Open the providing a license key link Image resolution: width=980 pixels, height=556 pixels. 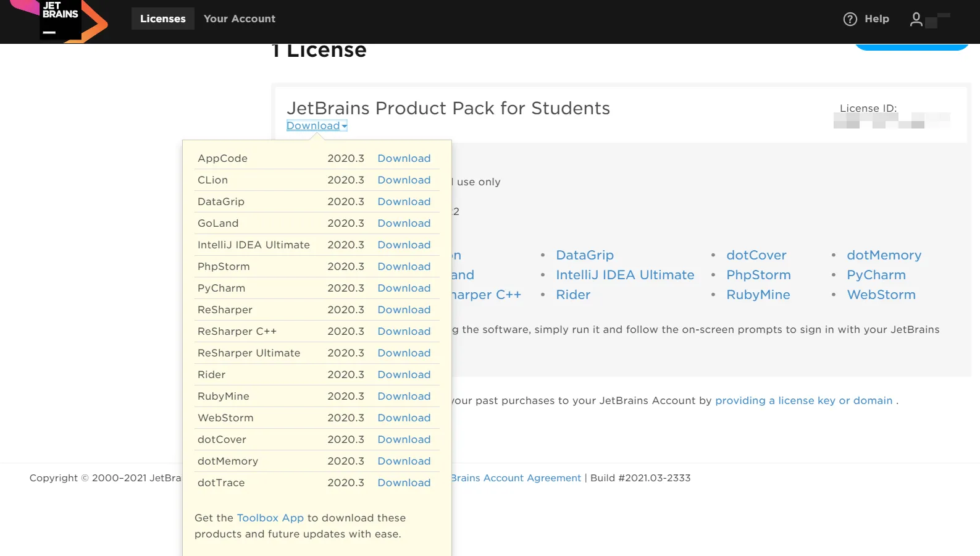(x=803, y=401)
